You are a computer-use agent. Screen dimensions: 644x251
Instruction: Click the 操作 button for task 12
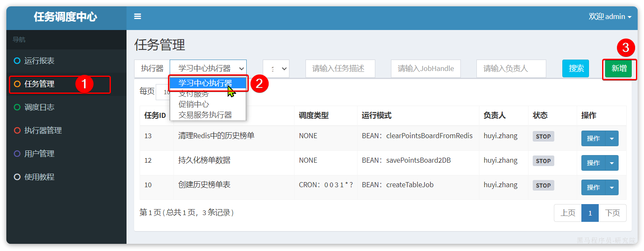(x=593, y=163)
